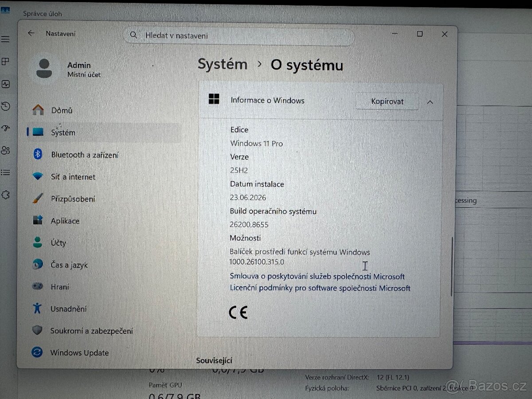Screen dimensions: 532x399
Task: Open Smlouva o poskytování služeb společnosti Microsoft
Action: coord(317,276)
